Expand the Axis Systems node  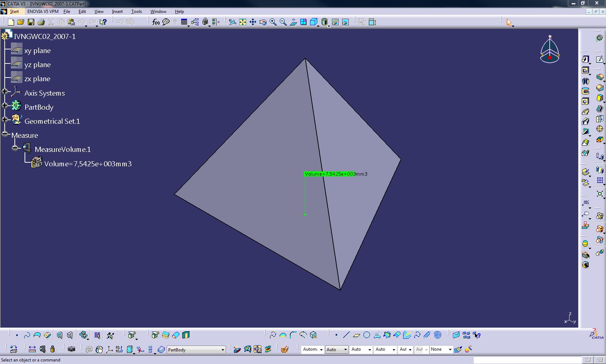coord(5,92)
